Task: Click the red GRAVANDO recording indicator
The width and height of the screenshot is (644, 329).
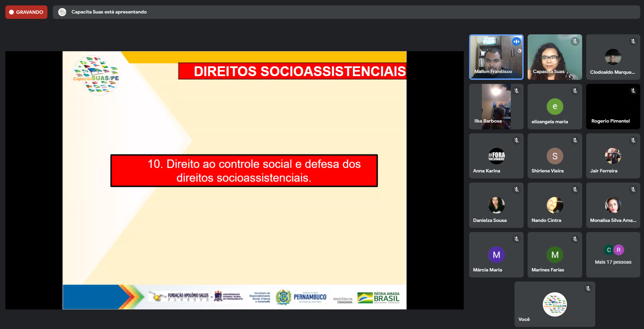Action: coord(26,12)
